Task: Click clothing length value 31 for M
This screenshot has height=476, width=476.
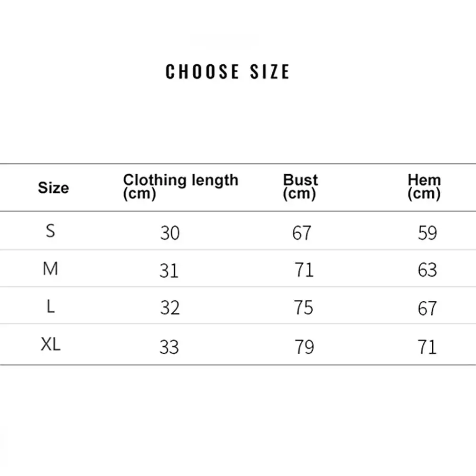Action: pyautogui.click(x=169, y=271)
